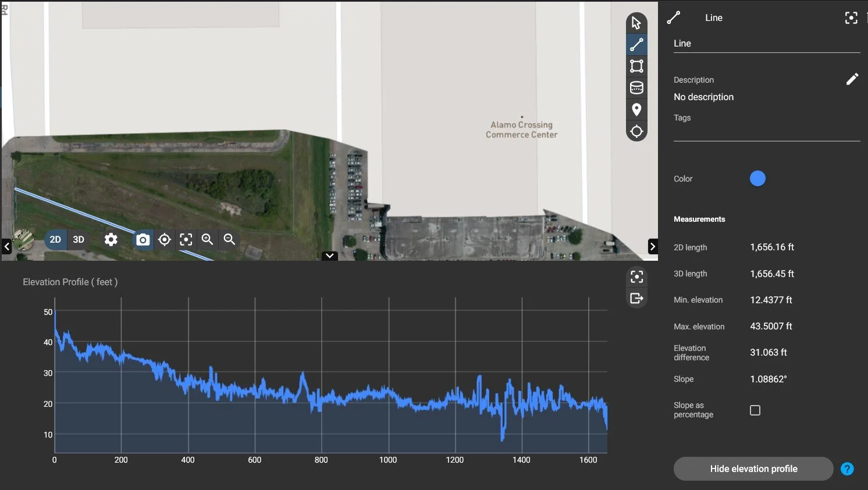Zoom out using the magnifier icon

[229, 239]
